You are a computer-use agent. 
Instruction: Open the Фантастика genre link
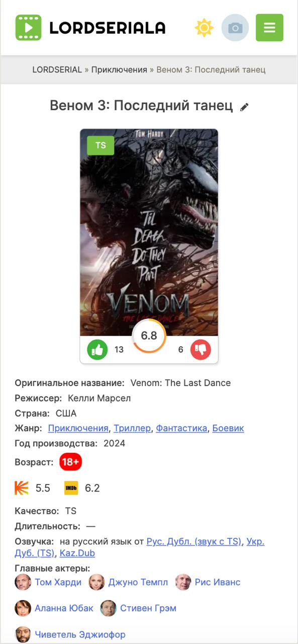pos(181,428)
